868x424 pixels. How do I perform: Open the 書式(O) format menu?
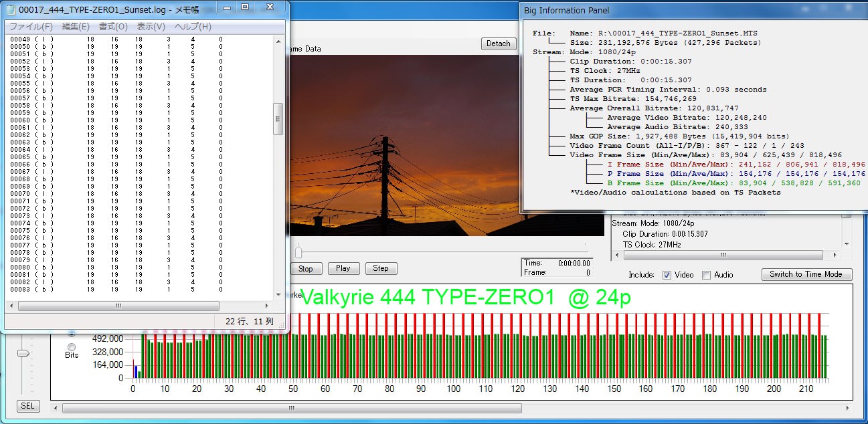click(x=113, y=27)
